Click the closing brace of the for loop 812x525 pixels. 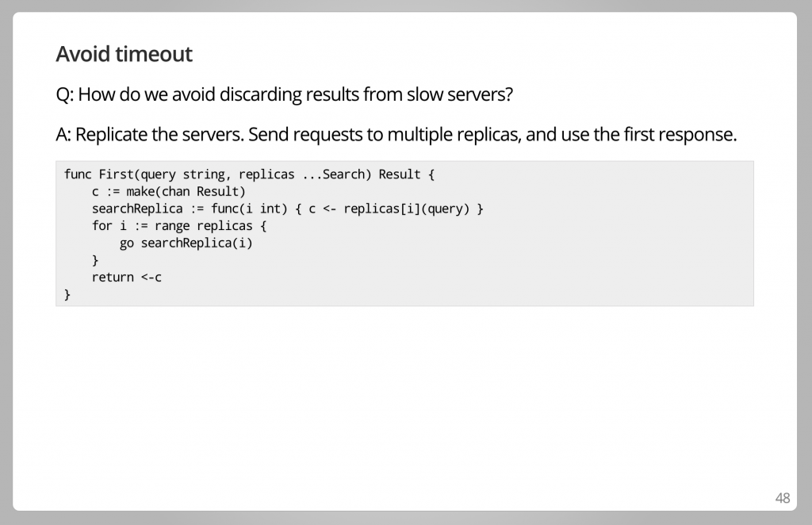(96, 260)
